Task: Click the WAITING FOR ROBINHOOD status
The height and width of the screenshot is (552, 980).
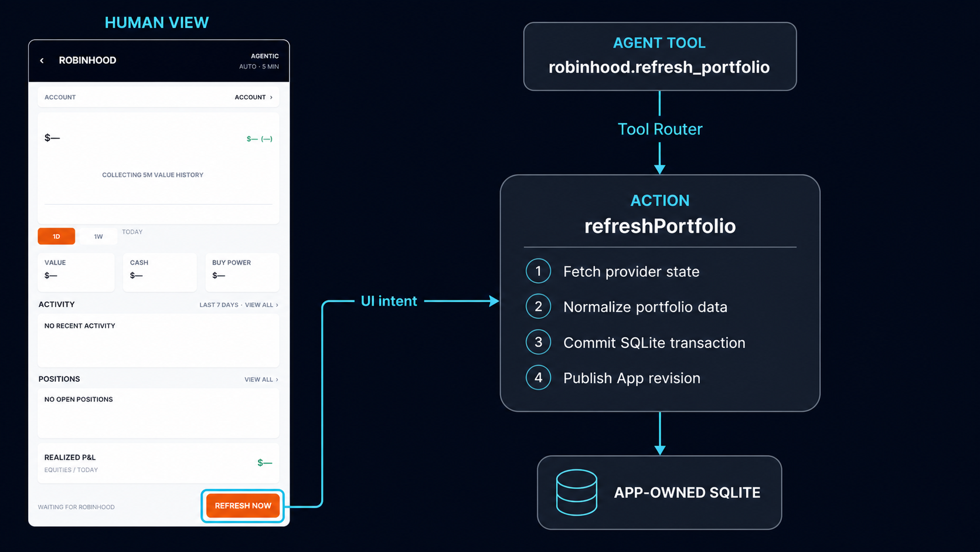Action: click(76, 507)
